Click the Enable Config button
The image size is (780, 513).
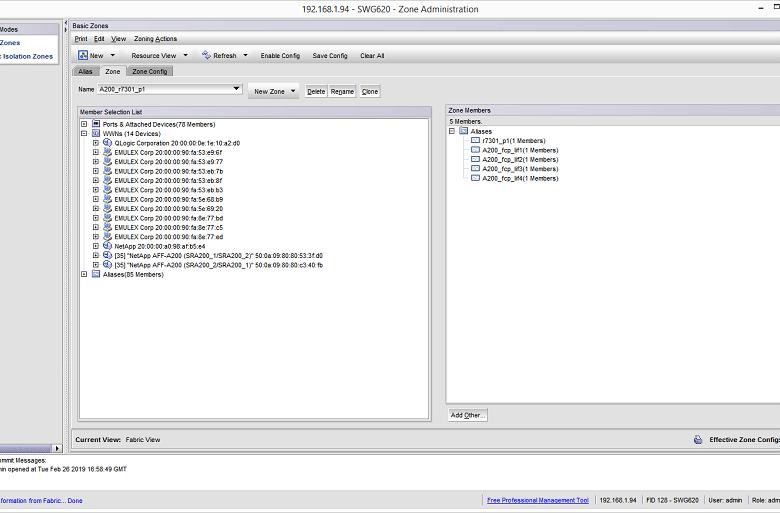click(x=280, y=56)
